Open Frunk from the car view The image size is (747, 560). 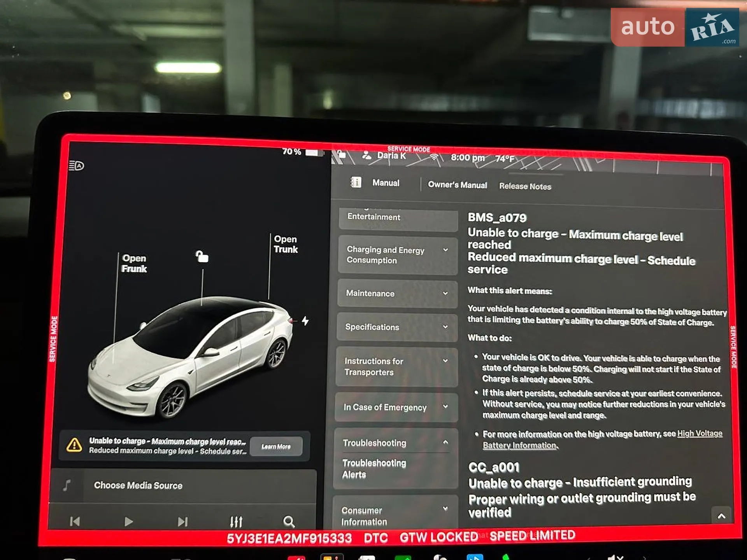click(134, 263)
